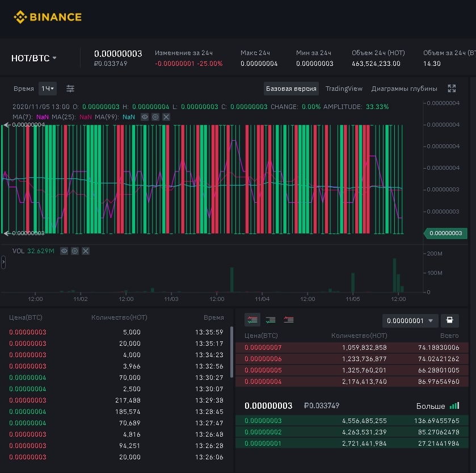Click the Binance logo
Screen dimensions: 476x473
48,17
